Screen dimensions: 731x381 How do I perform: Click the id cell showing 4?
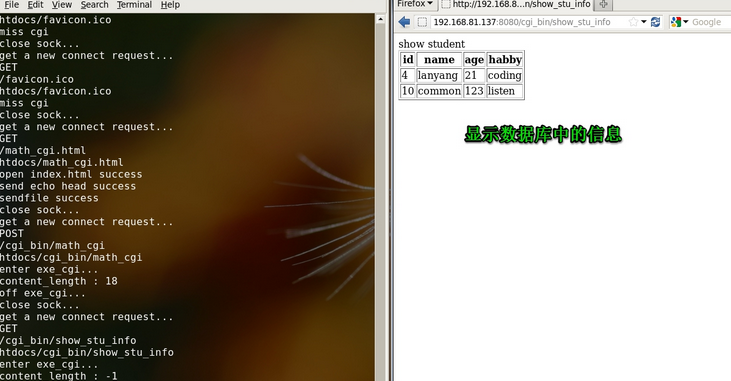pos(408,76)
